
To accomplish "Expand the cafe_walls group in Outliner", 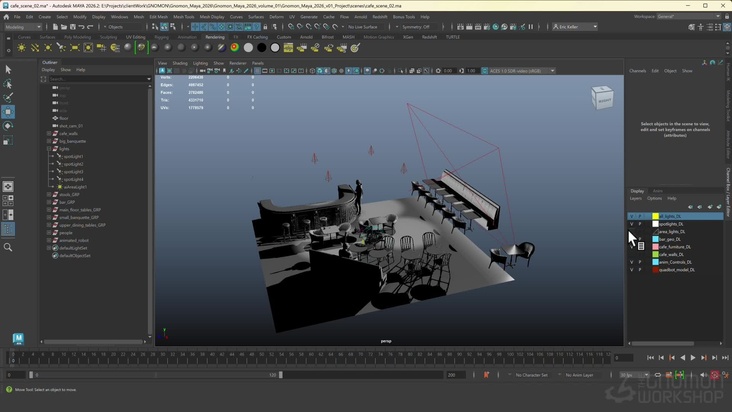I will pos(49,133).
